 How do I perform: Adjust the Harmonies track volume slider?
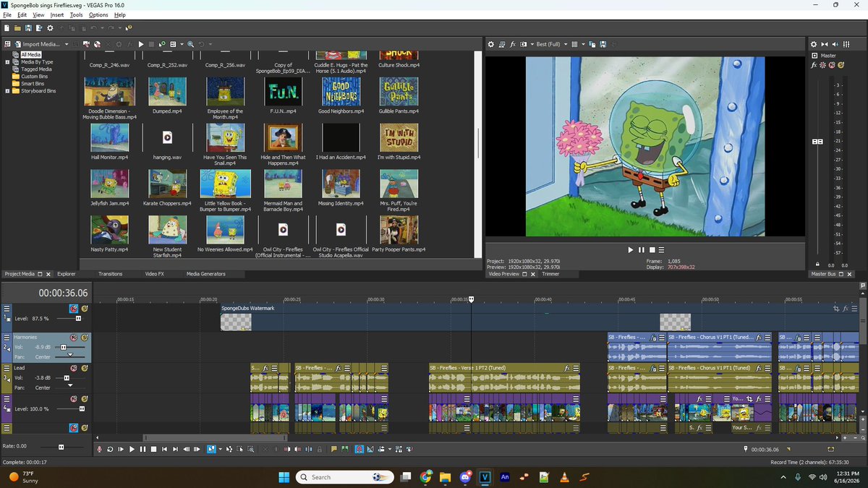tap(63, 347)
